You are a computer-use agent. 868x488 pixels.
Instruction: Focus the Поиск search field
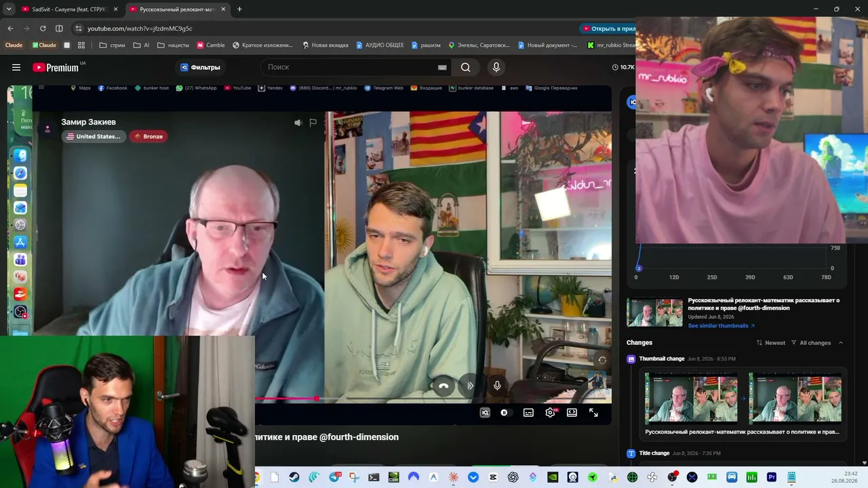pyautogui.click(x=349, y=67)
